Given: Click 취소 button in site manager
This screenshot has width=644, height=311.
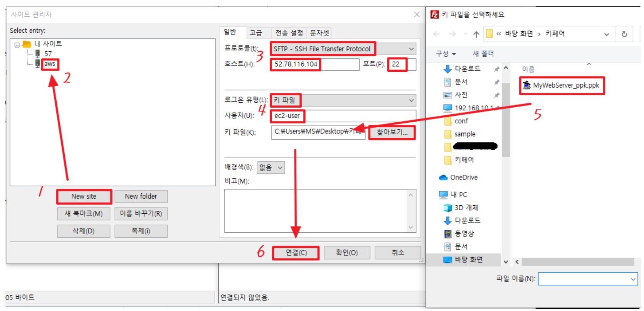Looking at the screenshot, I should 398,253.
